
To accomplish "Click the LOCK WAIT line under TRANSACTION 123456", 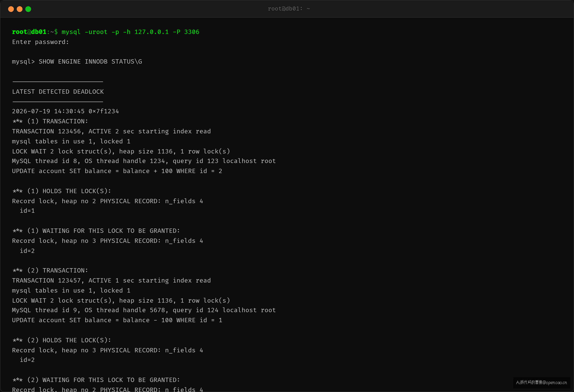I will point(121,151).
